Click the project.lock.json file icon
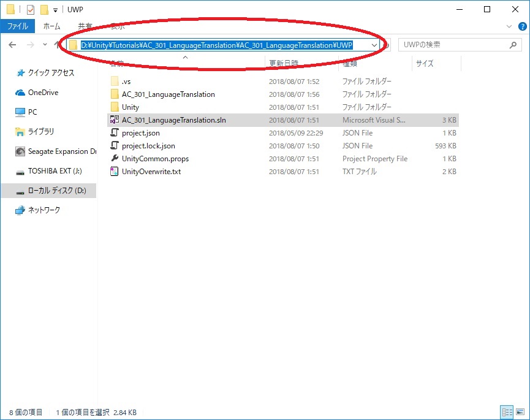 point(115,145)
